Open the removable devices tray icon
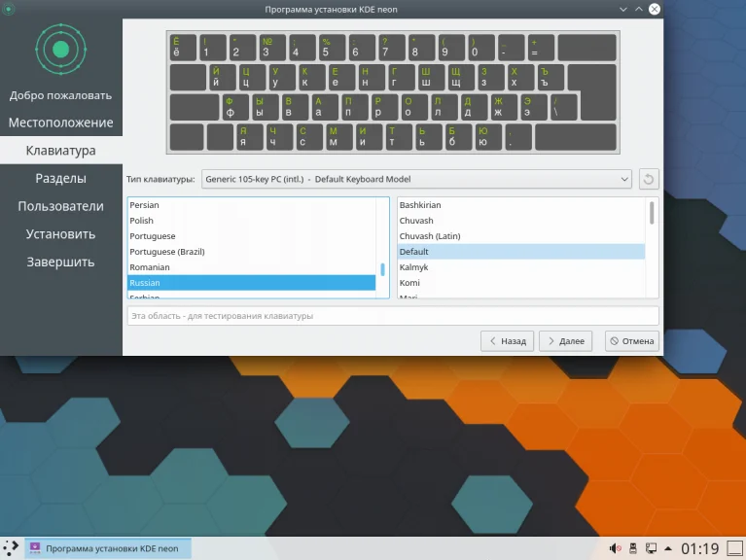Viewport: 746px width, 560px height. pyautogui.click(x=633, y=548)
